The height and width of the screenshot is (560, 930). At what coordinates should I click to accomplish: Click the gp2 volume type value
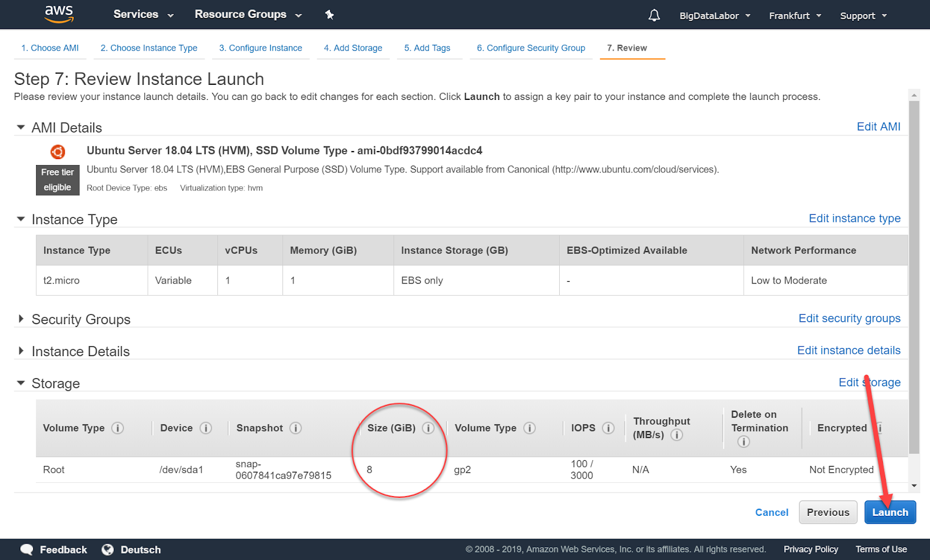462,470
